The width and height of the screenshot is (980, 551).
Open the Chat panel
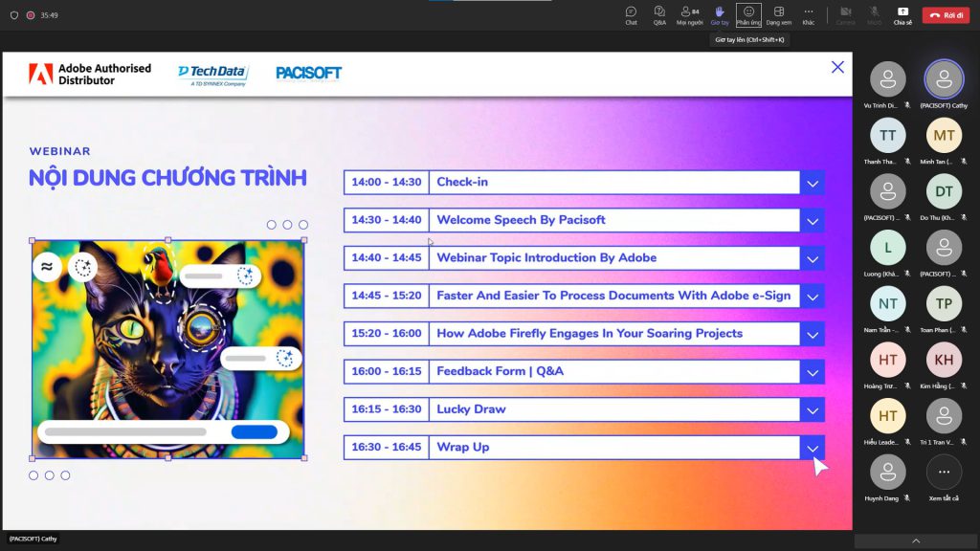(632, 15)
